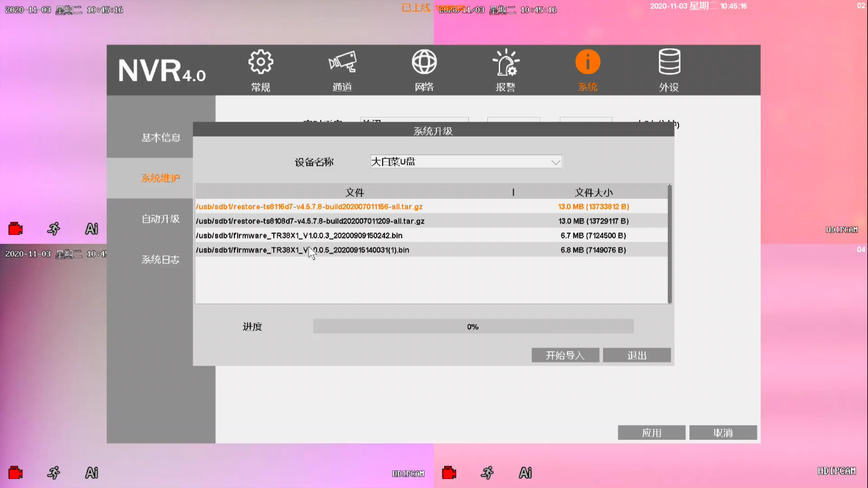Open the 通道 channel camera icon

pos(342,62)
